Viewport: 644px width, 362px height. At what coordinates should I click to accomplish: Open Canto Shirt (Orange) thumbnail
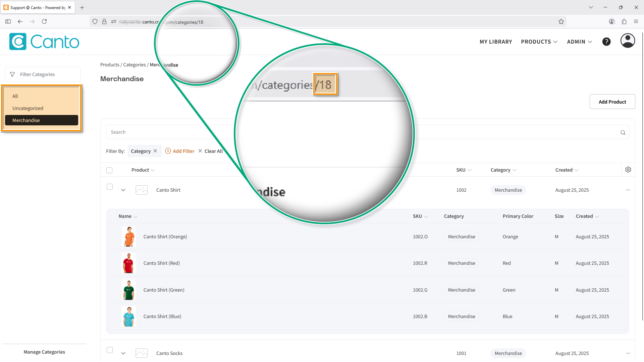tap(128, 236)
